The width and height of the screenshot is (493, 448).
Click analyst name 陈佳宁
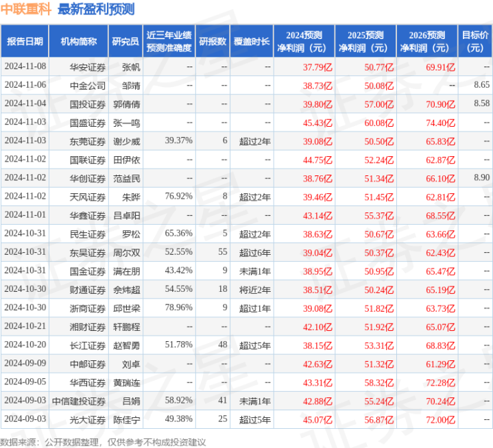pos(127,419)
